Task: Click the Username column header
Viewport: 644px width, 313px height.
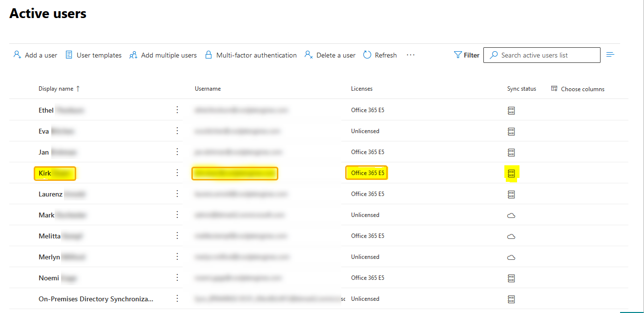Action: pos(208,89)
